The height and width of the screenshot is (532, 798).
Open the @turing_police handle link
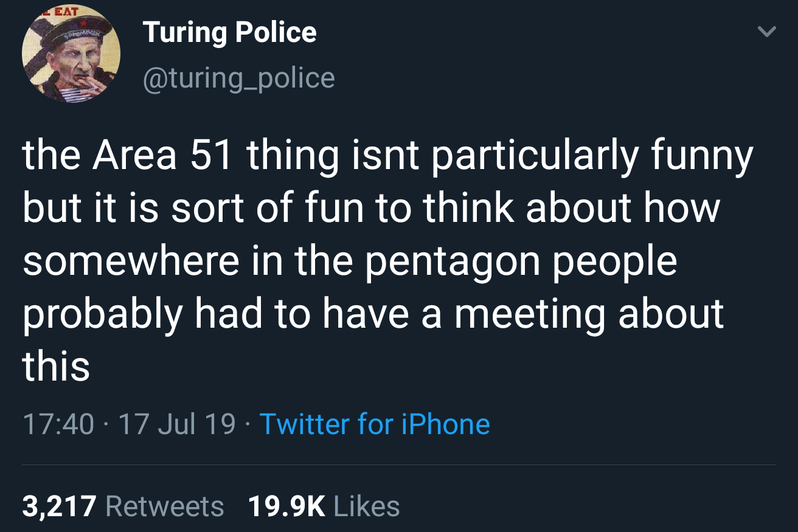click(238, 78)
